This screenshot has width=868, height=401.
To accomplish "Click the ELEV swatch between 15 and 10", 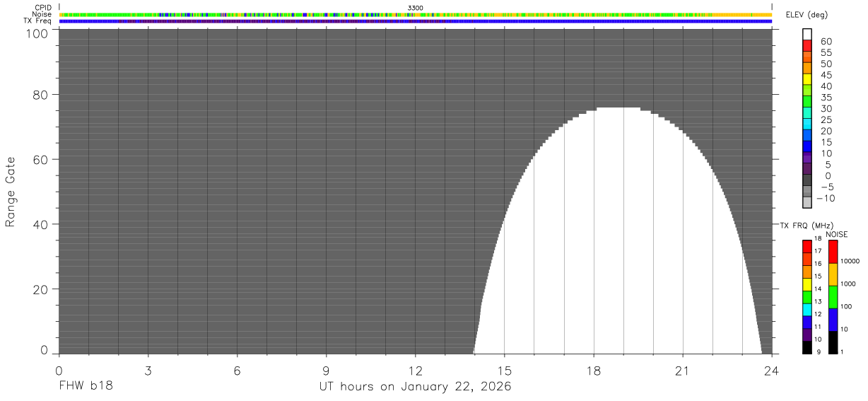I will click(807, 146).
